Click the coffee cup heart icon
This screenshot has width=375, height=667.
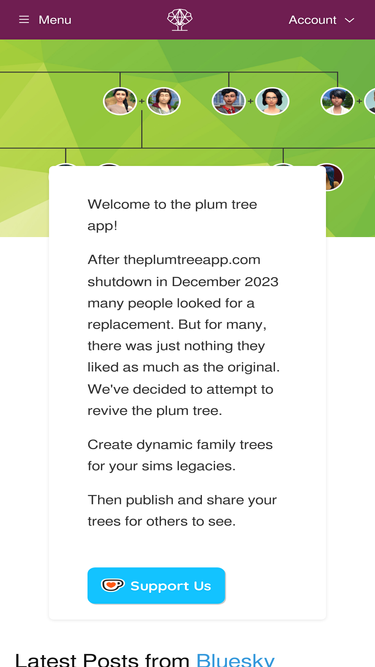pos(113,585)
